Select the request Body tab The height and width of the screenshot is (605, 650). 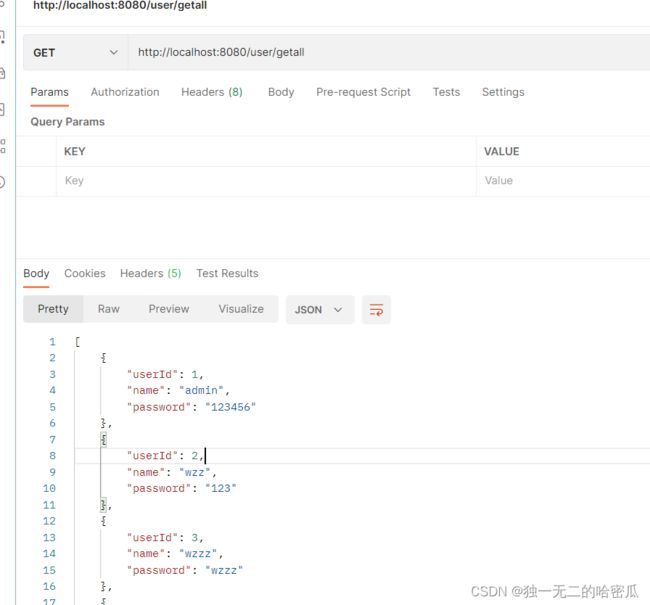point(281,92)
